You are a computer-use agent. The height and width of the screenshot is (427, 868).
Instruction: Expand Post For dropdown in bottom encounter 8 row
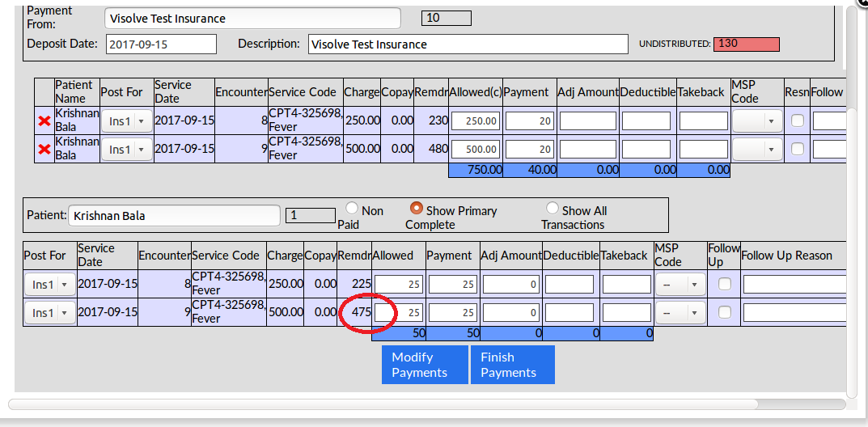tap(50, 285)
